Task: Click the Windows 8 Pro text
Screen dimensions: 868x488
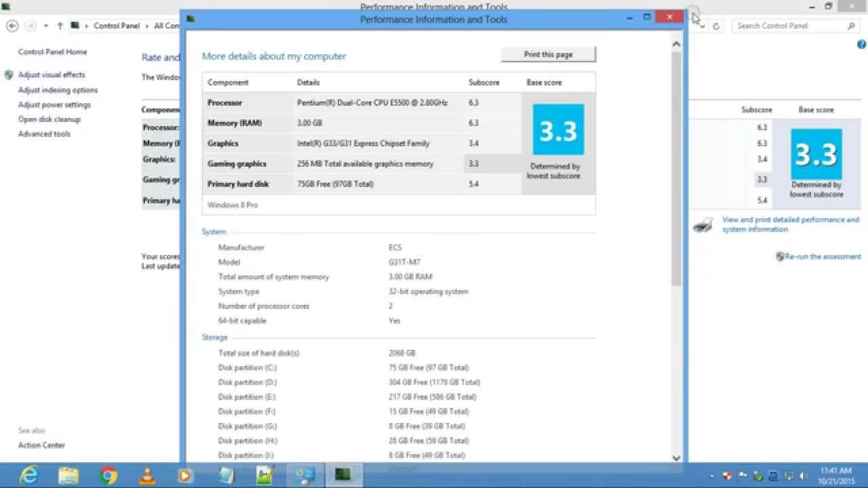Action: pyautogui.click(x=233, y=205)
